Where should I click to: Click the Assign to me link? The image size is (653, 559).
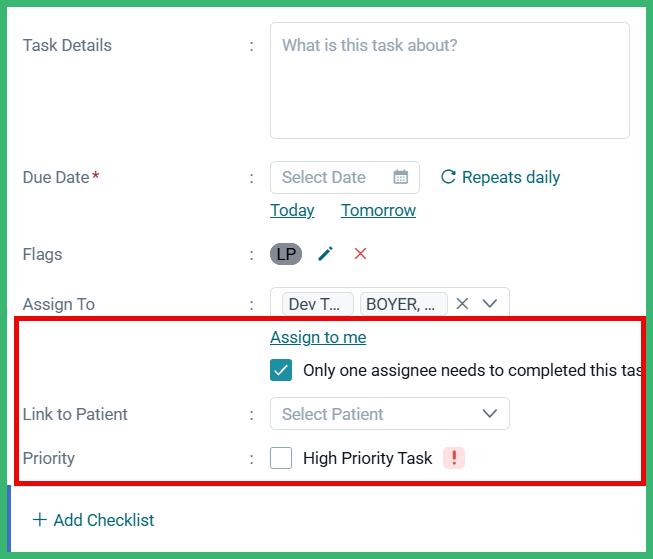pos(318,337)
